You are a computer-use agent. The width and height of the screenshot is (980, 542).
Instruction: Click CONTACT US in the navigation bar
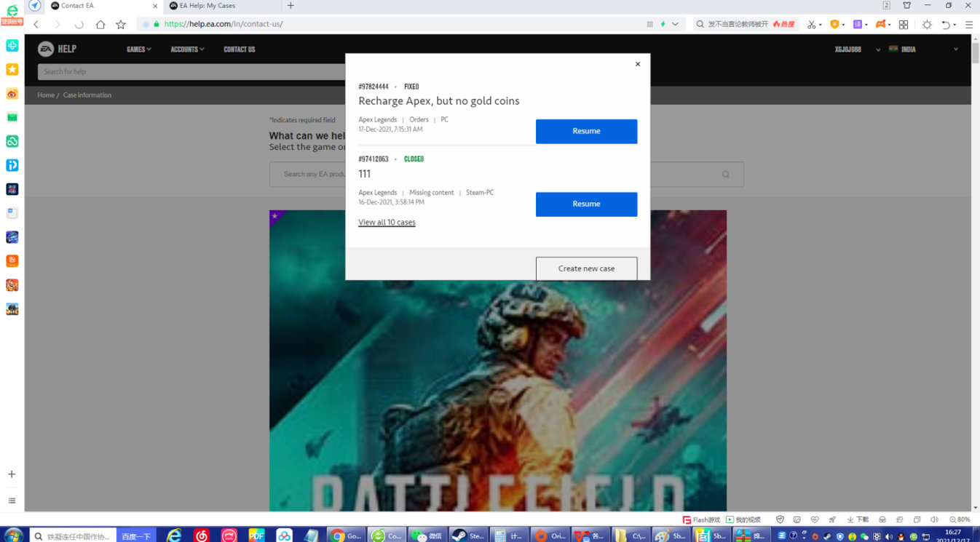[x=240, y=49]
